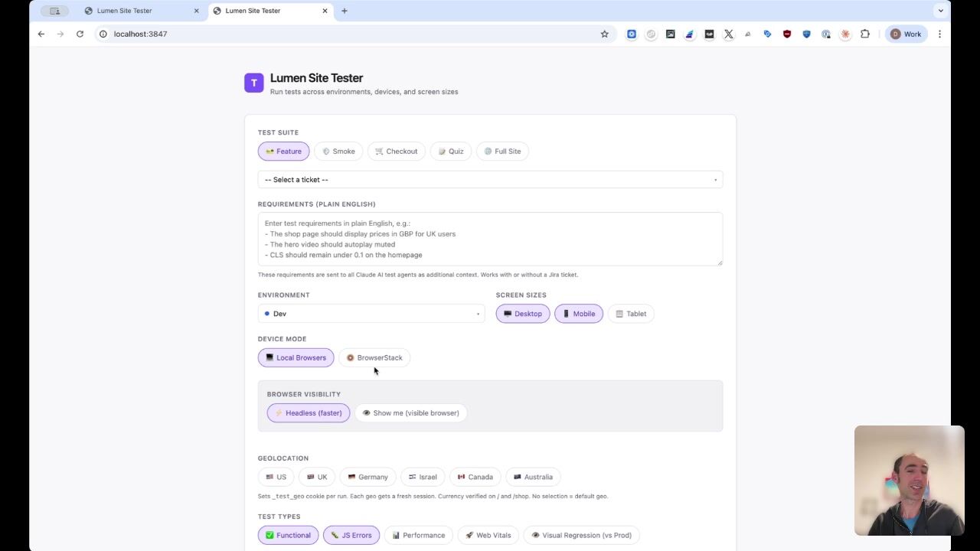Open the X (Twitter) extension icon

coord(729,34)
